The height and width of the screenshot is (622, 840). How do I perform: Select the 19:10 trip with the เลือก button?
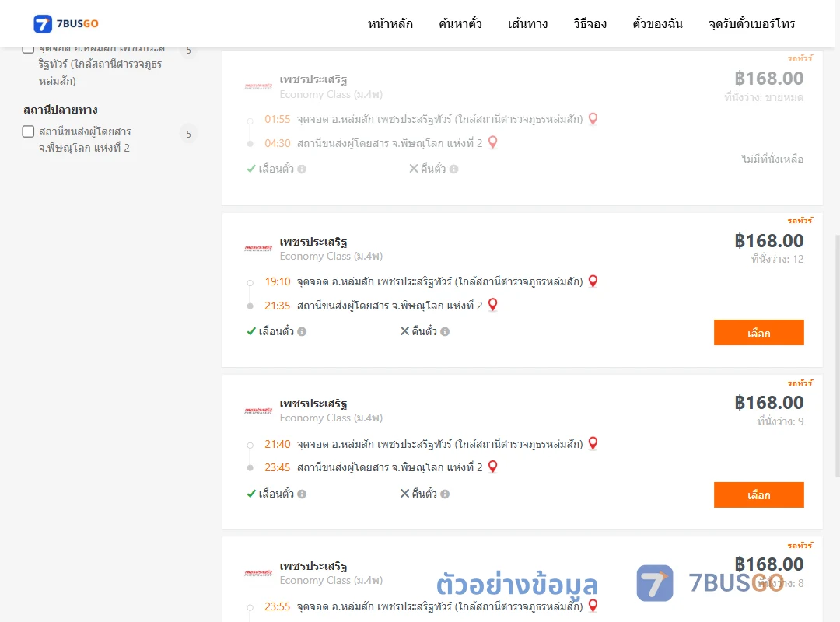tap(758, 333)
